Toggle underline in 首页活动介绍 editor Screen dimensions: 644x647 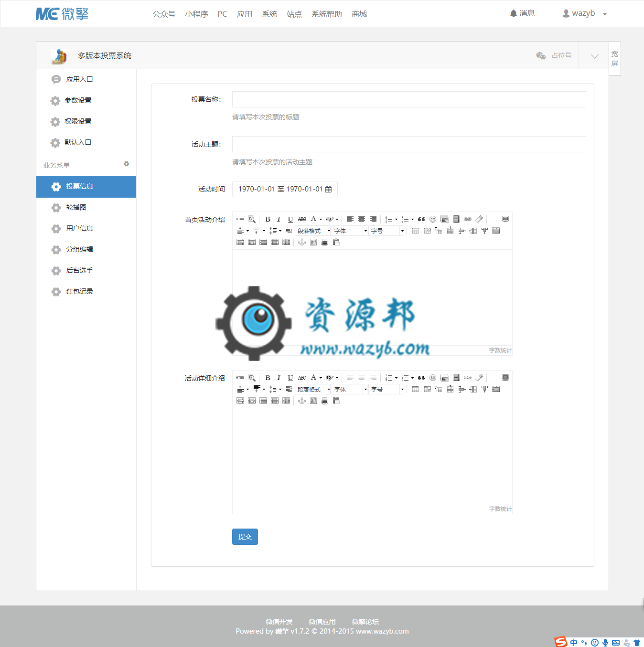click(290, 219)
